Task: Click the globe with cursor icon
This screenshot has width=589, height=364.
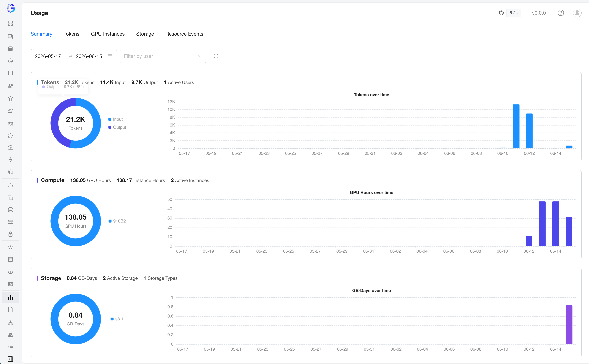Action: (x=10, y=123)
